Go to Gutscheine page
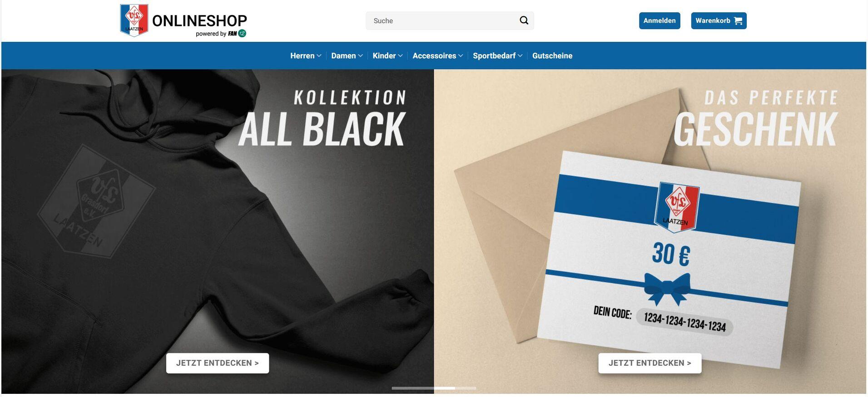The image size is (868, 397). pos(552,55)
